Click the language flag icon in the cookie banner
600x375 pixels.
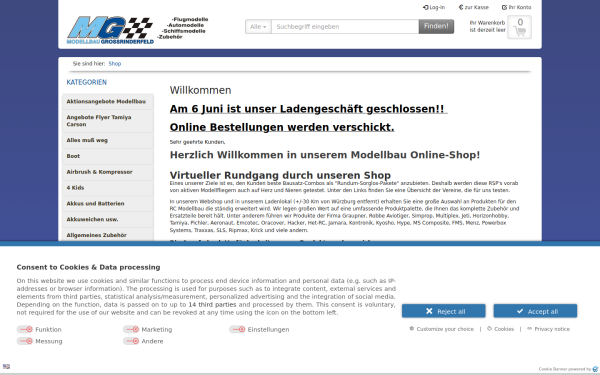pyautogui.click(x=6, y=366)
